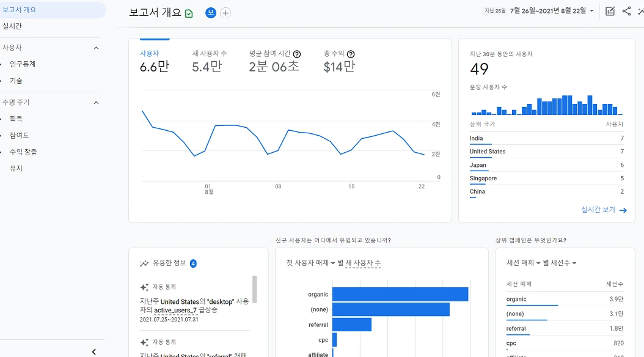Click the green report verified check icon
The width and height of the screenshot is (644, 357).
[x=189, y=13]
